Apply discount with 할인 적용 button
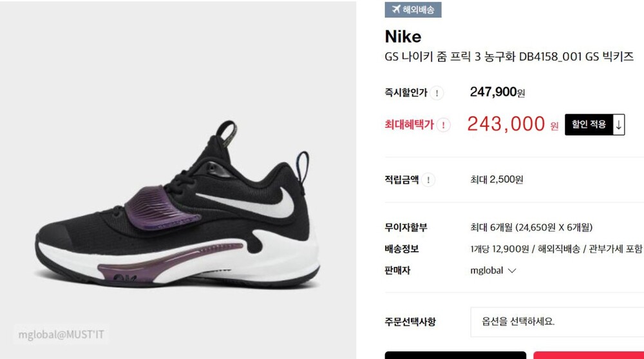 click(589, 124)
